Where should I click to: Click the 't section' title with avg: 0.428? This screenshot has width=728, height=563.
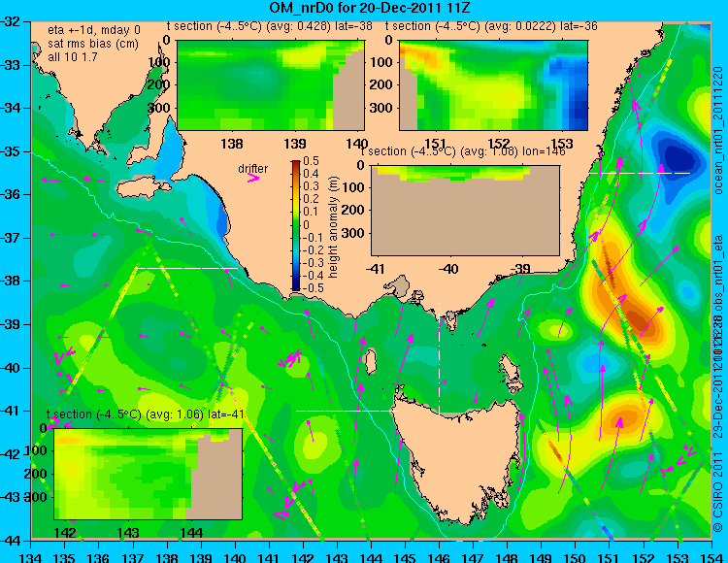269,26
